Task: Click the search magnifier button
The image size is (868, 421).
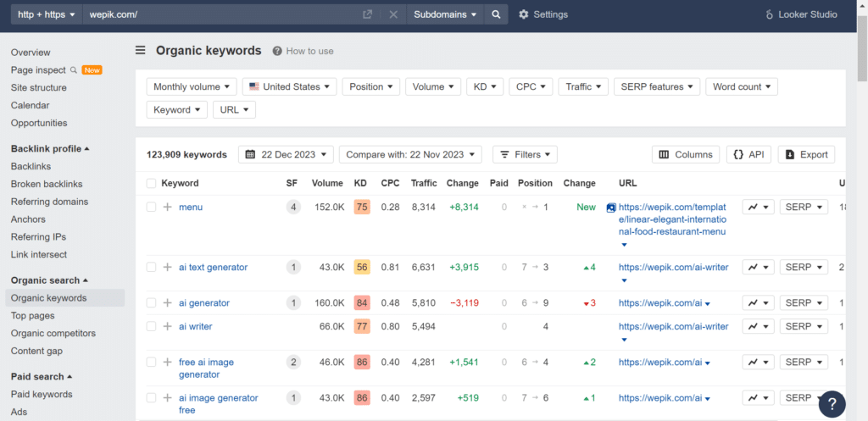Action: [496, 14]
